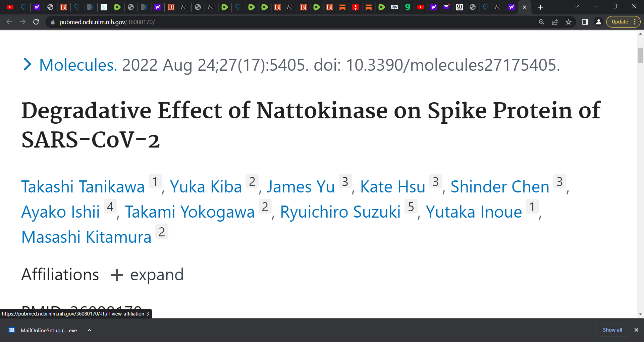Open MailOnlineSetup download options arrow
Image resolution: width=644 pixels, height=342 pixels.
[89, 330]
